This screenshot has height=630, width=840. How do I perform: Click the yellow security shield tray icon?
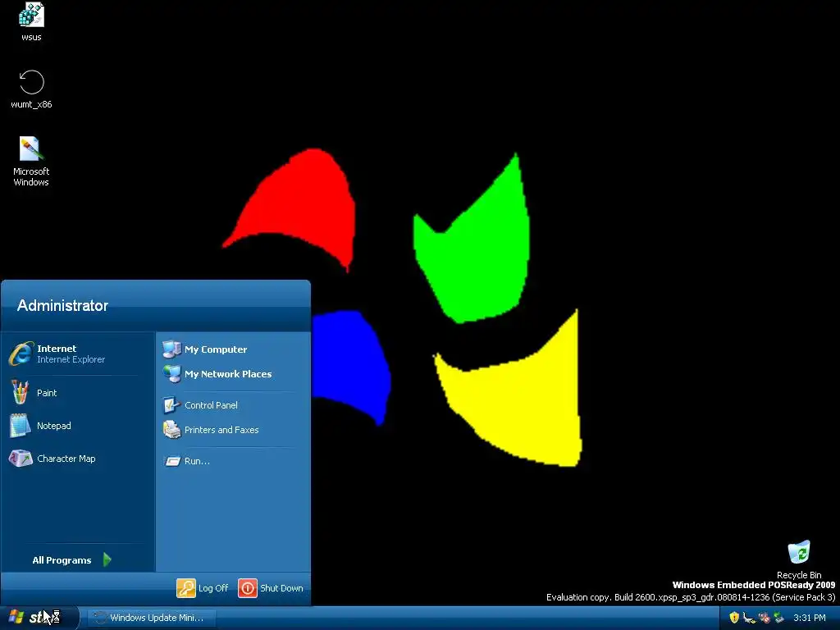734,618
